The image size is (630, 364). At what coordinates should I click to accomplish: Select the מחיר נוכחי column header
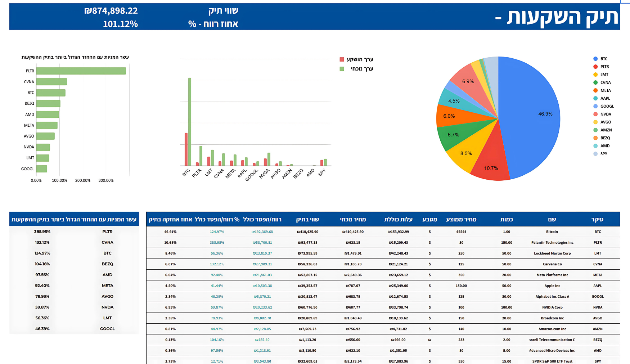pos(353,219)
